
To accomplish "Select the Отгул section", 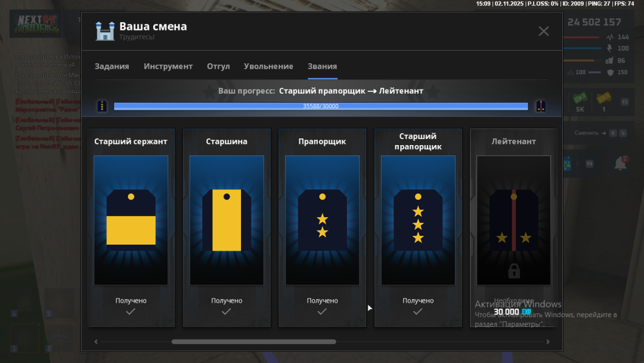I will pos(218,66).
